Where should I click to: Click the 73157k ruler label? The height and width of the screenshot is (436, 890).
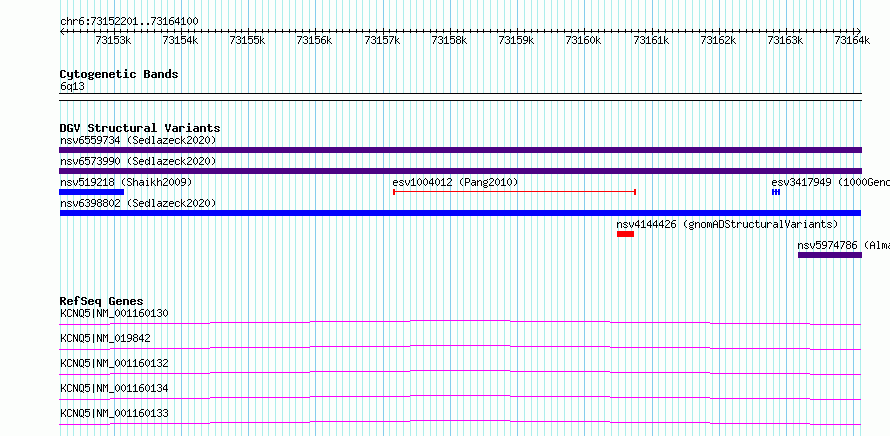click(x=382, y=40)
